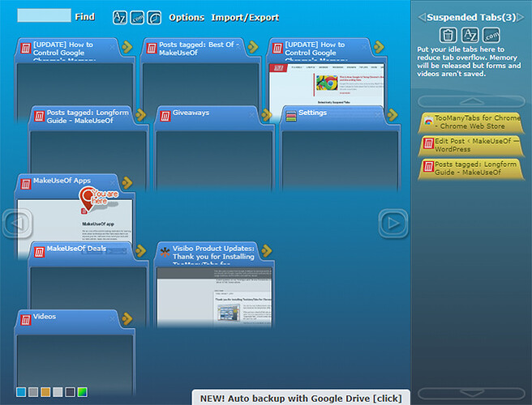Click the third sort icon beside Options
The height and width of the screenshot is (405, 532).
point(154,17)
